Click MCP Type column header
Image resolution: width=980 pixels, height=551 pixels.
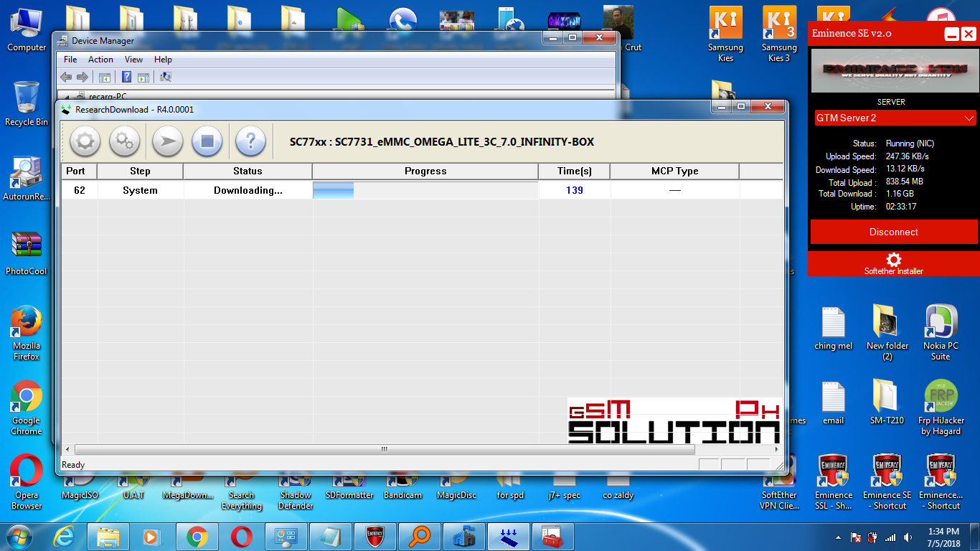(674, 171)
